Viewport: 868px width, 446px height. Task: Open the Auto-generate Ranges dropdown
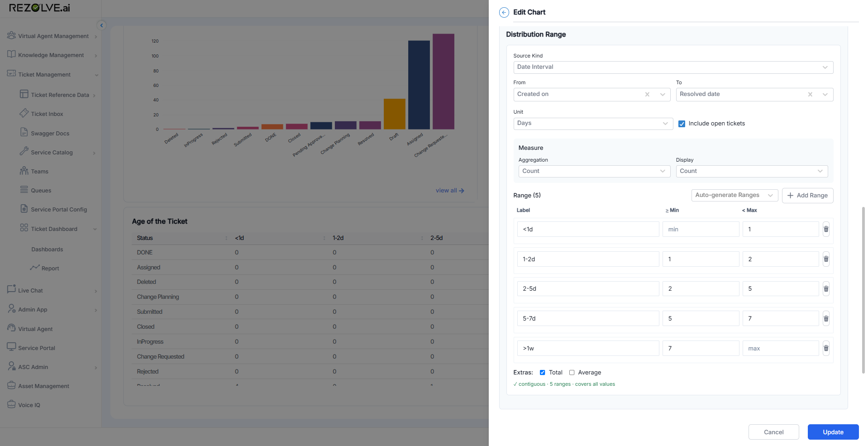coord(734,195)
